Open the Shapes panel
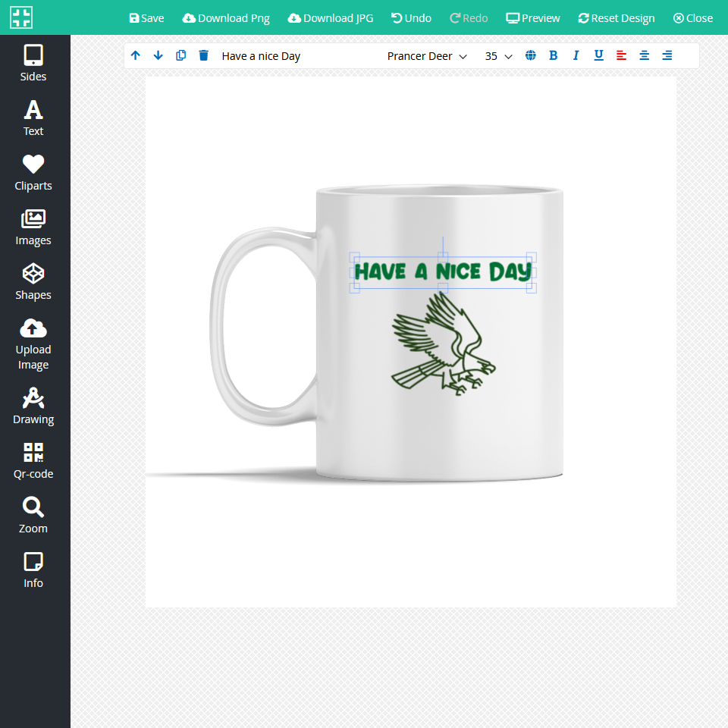This screenshot has height=728, width=728. pyautogui.click(x=33, y=282)
